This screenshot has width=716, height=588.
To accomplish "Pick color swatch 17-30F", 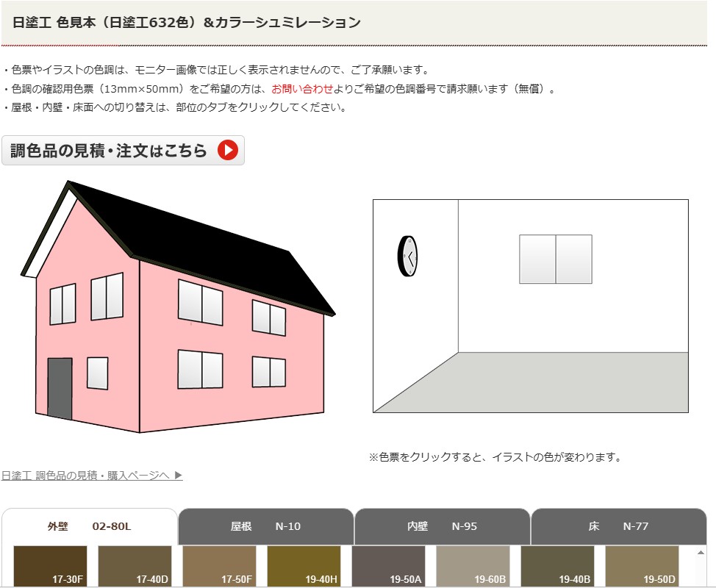I will coord(50,566).
